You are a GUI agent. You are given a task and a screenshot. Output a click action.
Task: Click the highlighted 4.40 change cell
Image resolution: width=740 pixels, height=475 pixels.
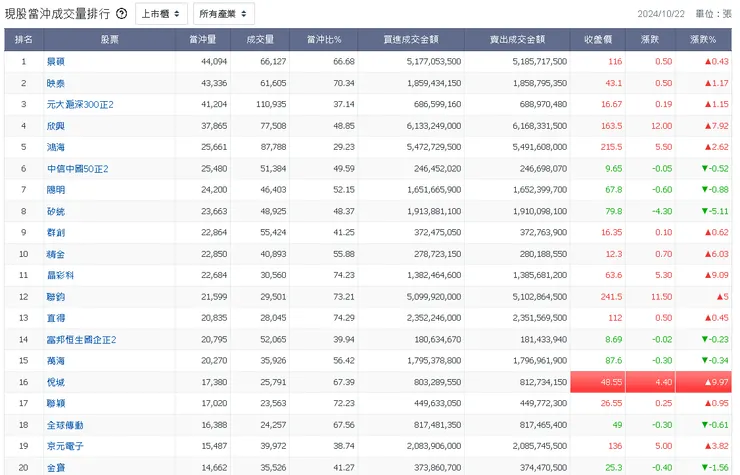[650, 382]
